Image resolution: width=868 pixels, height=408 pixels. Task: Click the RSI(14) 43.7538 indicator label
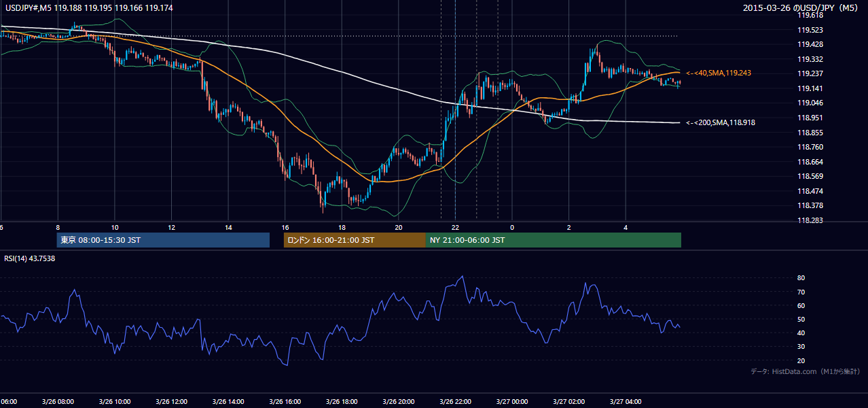pyautogui.click(x=30, y=258)
